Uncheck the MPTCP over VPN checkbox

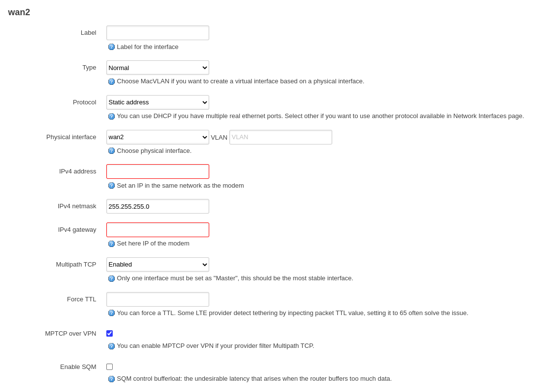point(109,333)
